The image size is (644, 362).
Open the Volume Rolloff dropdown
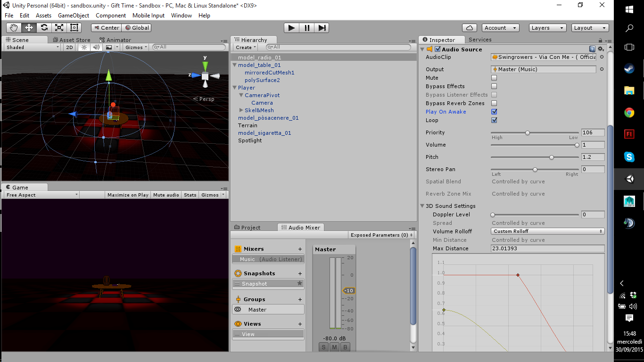coord(548,231)
